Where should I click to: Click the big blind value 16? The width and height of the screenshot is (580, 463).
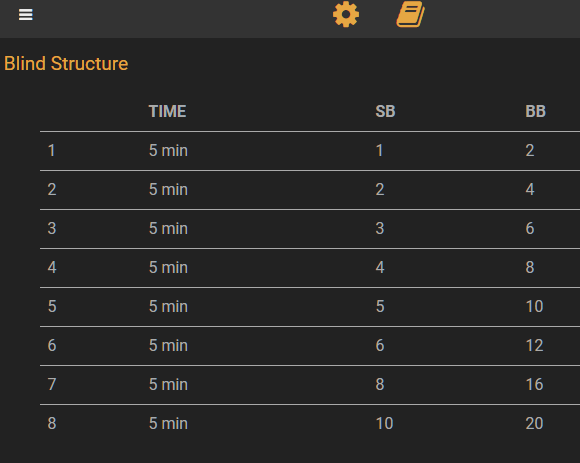pos(534,384)
